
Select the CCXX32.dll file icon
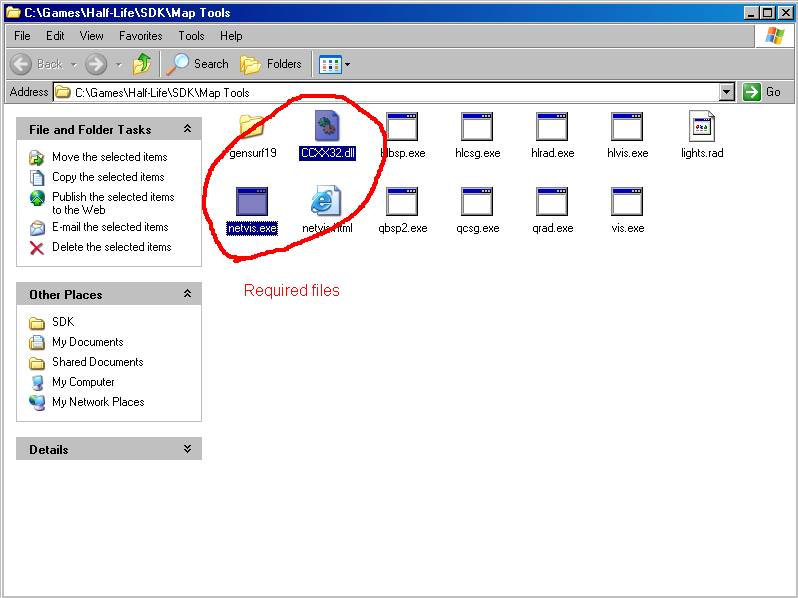326,127
